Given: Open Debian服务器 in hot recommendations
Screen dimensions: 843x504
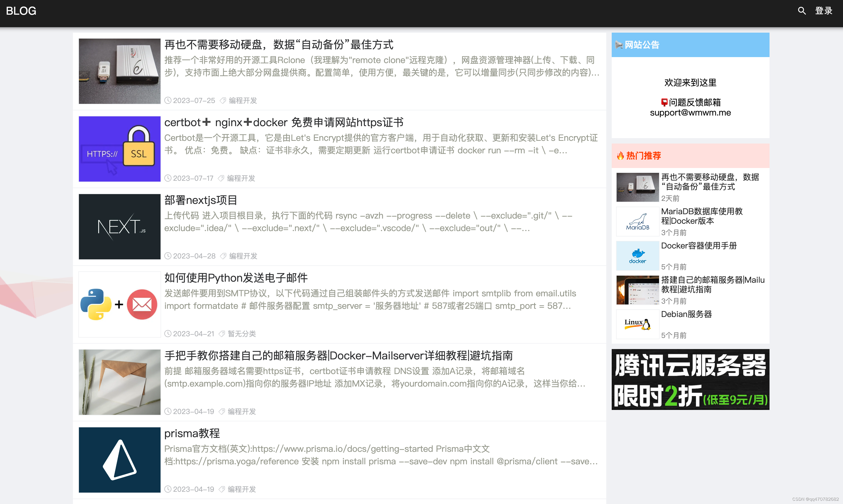Looking at the screenshot, I should [x=687, y=314].
